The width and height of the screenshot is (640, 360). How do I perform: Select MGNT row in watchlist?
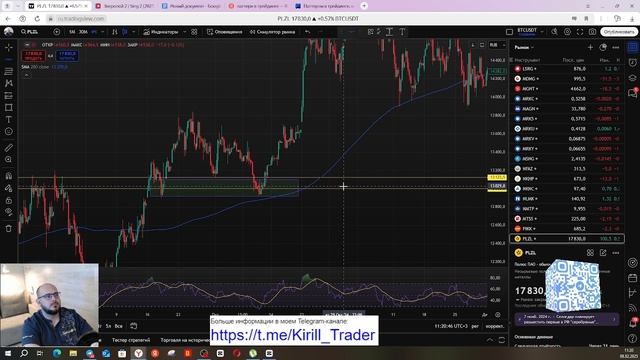tap(567, 89)
